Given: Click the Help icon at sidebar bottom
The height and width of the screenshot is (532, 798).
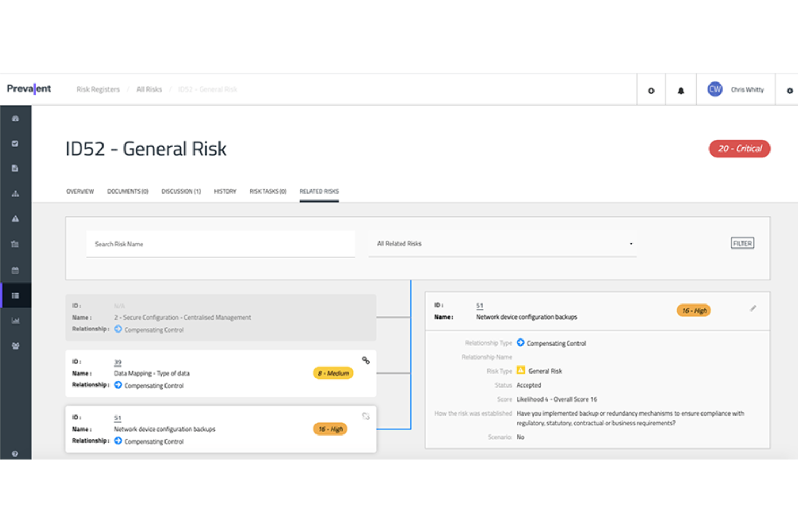Looking at the screenshot, I should (x=16, y=453).
